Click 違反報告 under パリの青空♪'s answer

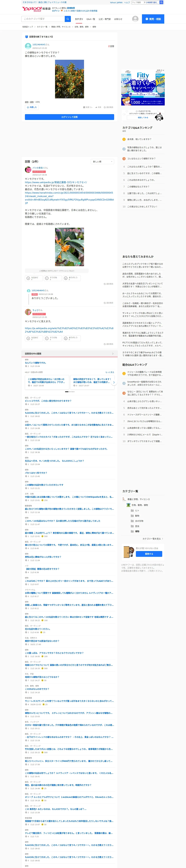(x=109, y=284)
